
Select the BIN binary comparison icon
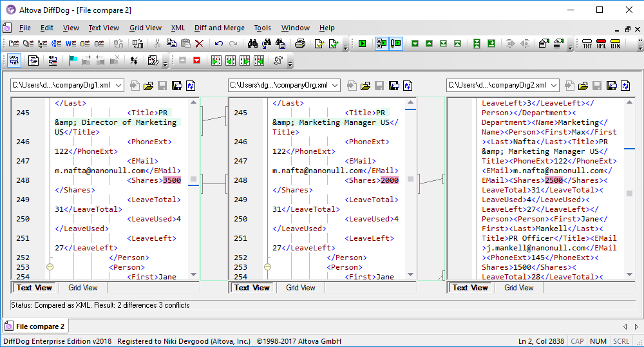[x=616, y=44]
